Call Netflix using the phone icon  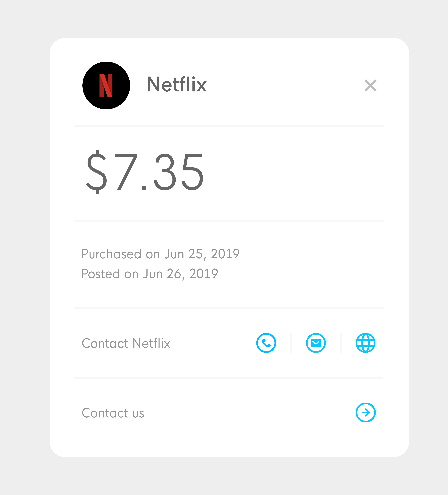pos(266,343)
